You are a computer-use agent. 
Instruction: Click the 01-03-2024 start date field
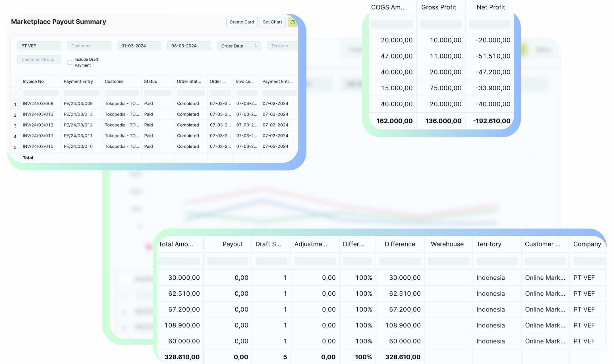pyautogui.click(x=139, y=46)
